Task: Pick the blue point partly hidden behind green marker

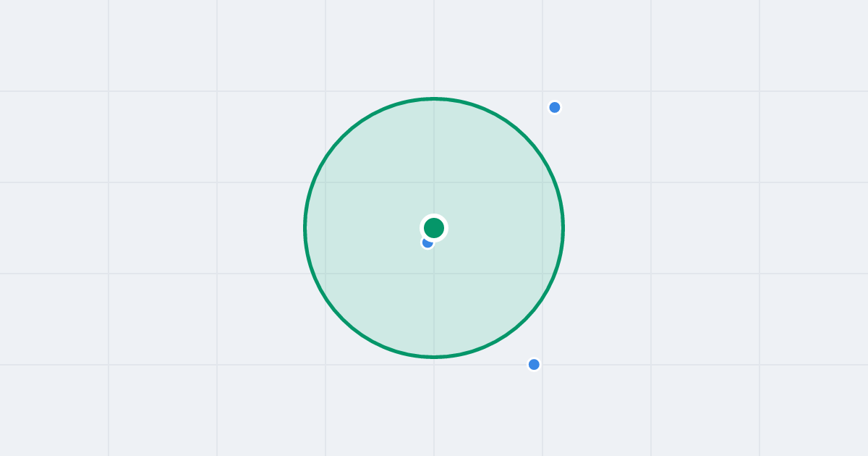Action: pyautogui.click(x=426, y=244)
